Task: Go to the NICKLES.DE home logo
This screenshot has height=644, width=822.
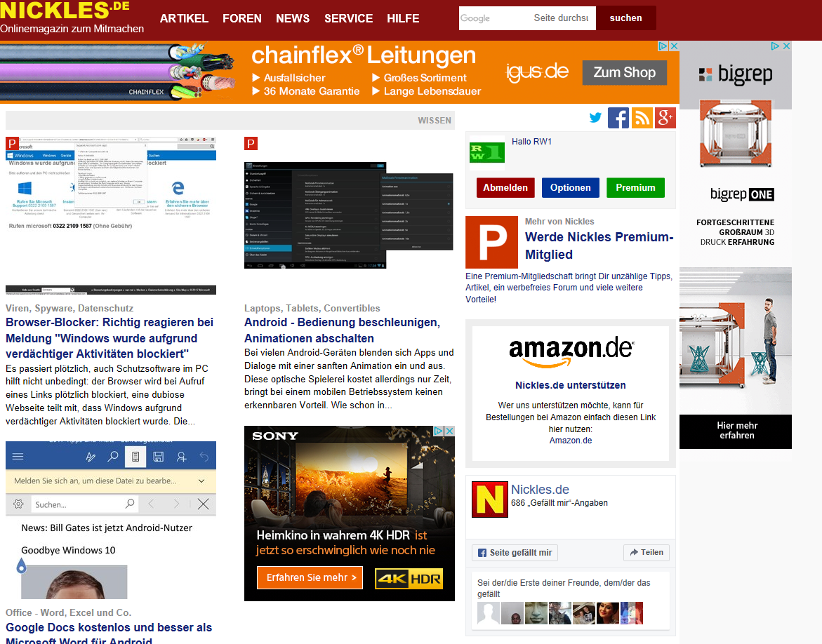Action: coord(65,10)
